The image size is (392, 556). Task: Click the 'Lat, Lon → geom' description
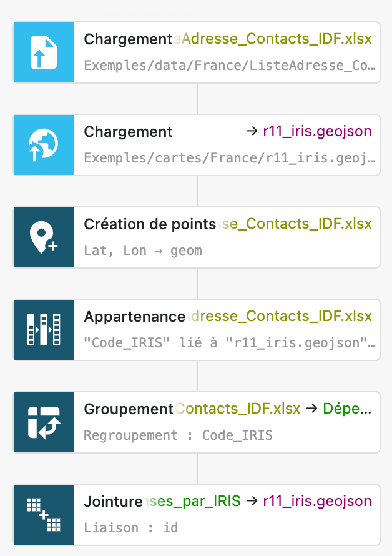coord(143,251)
